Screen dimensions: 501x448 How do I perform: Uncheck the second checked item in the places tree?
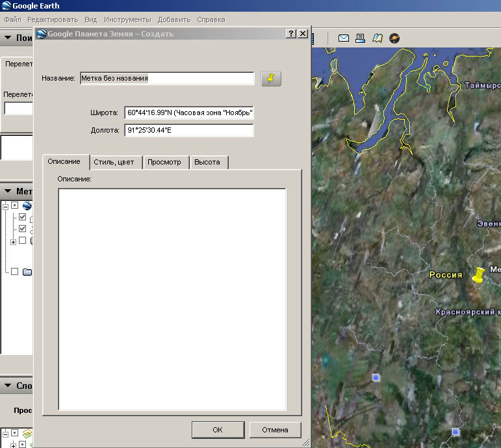click(23, 229)
